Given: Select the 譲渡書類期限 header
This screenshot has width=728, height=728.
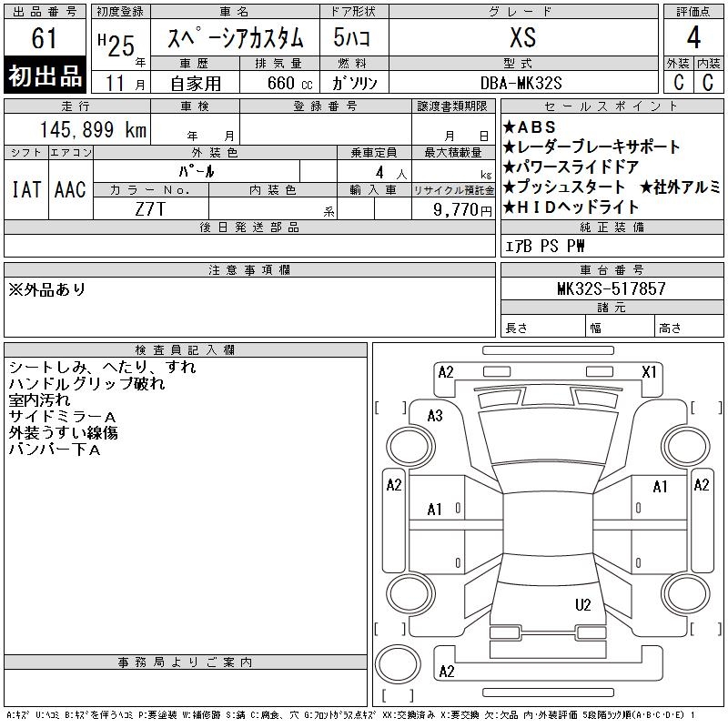Looking at the screenshot, I should coord(452,106).
